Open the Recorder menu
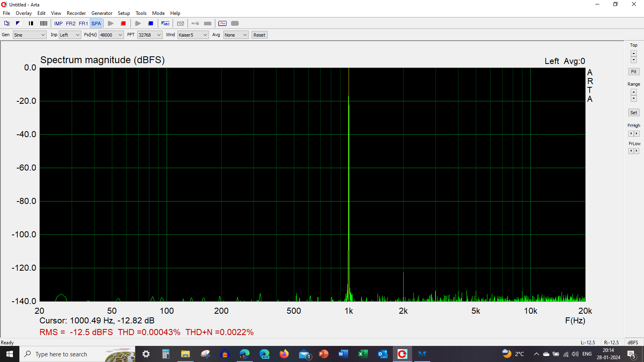The width and height of the screenshot is (644, 362). [76, 13]
